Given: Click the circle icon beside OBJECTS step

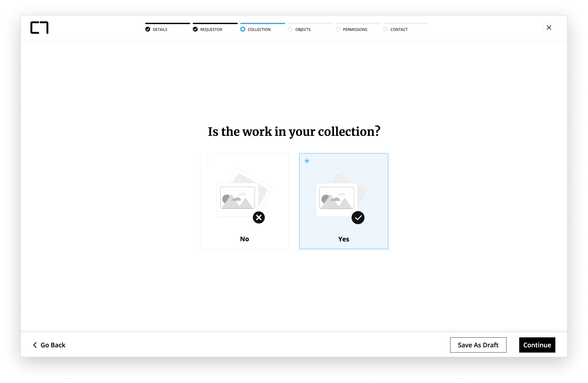Looking at the screenshot, I should [290, 29].
